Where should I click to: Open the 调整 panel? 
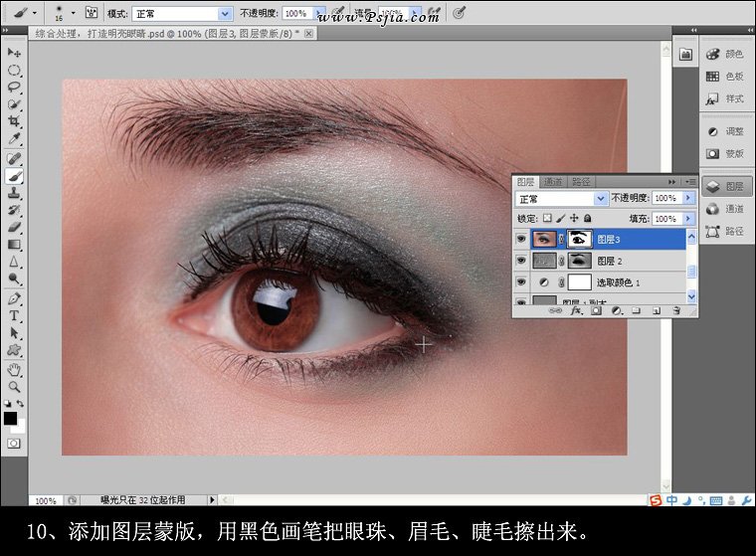725,131
